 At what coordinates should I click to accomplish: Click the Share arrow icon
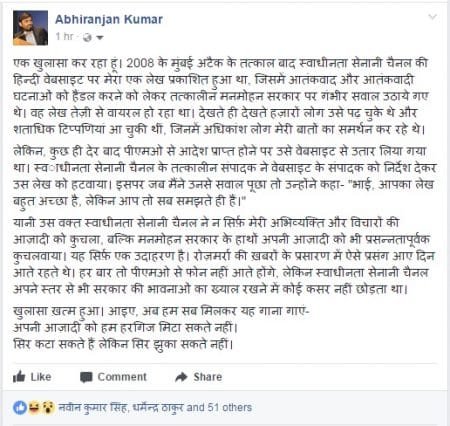pyautogui.click(x=181, y=377)
